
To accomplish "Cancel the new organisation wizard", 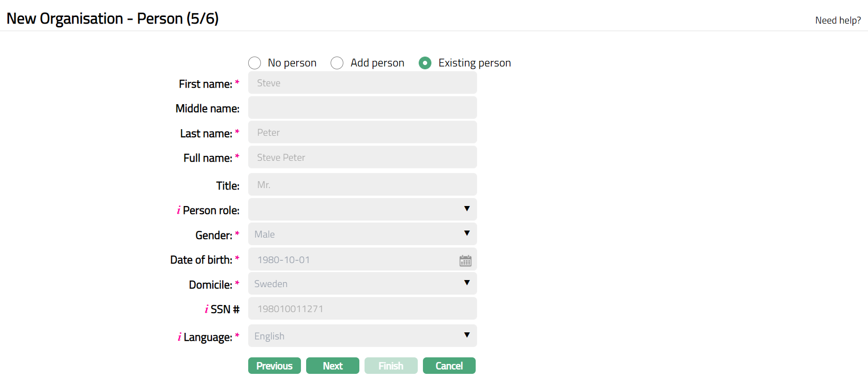I will point(449,366).
